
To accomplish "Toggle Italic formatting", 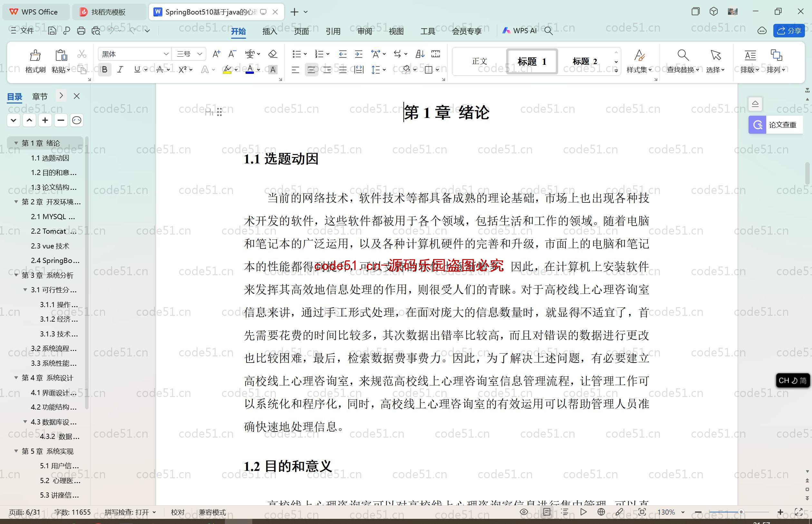I will click(x=120, y=70).
